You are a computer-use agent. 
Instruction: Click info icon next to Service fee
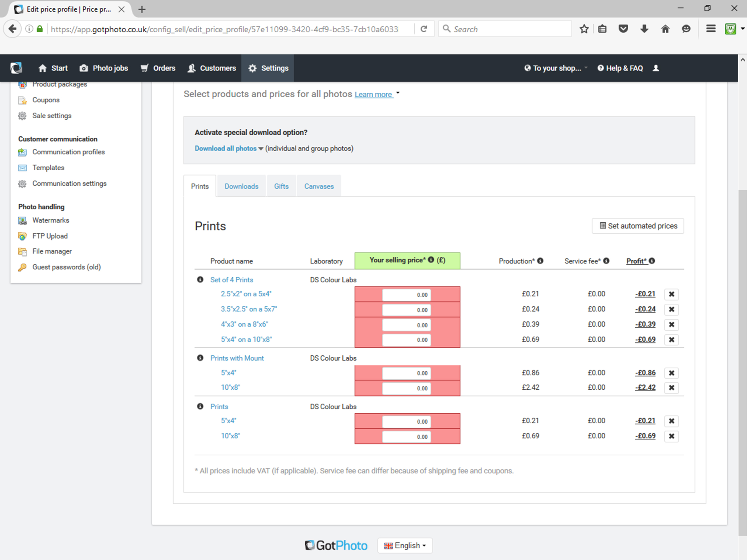pyautogui.click(x=606, y=261)
